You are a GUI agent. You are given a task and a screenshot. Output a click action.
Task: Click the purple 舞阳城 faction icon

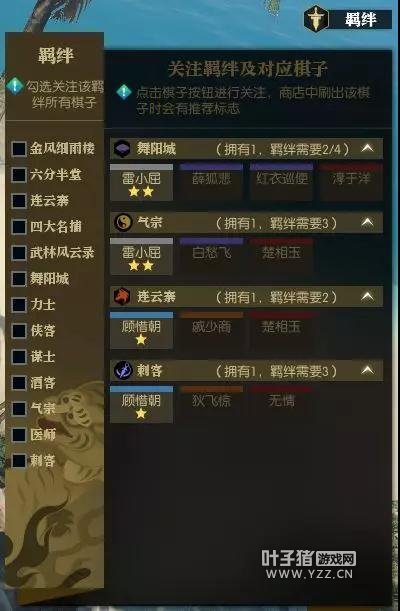(x=122, y=148)
